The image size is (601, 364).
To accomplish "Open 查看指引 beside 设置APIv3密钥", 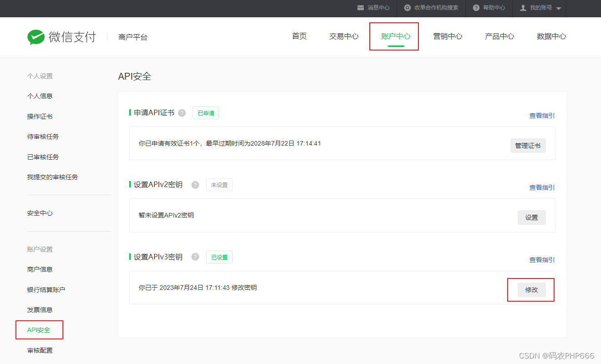I will pyautogui.click(x=541, y=260).
